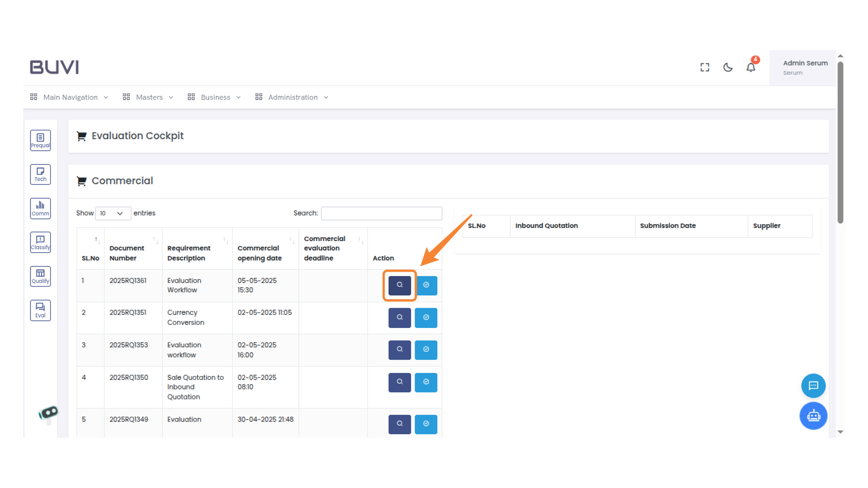Open the Tech evaluation sidebar icon
Viewport: 868px width, 488px height.
point(40,174)
